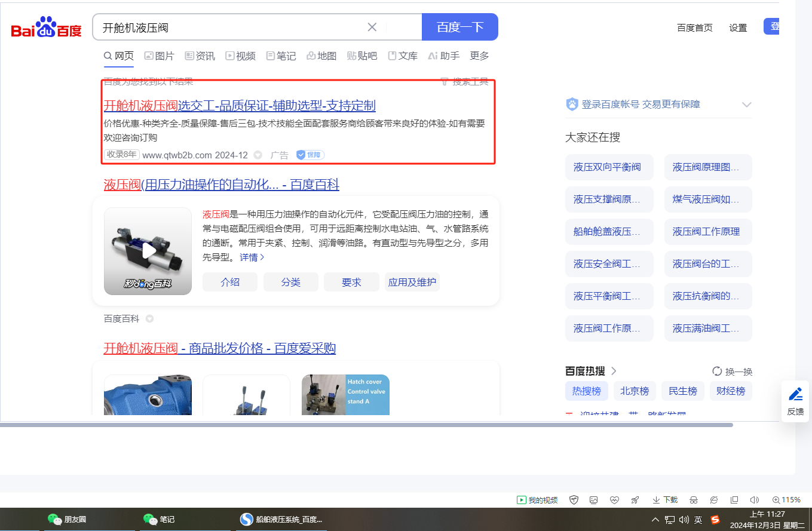
Task: Click suggestion 液压双向平衡阀
Action: 609,167
